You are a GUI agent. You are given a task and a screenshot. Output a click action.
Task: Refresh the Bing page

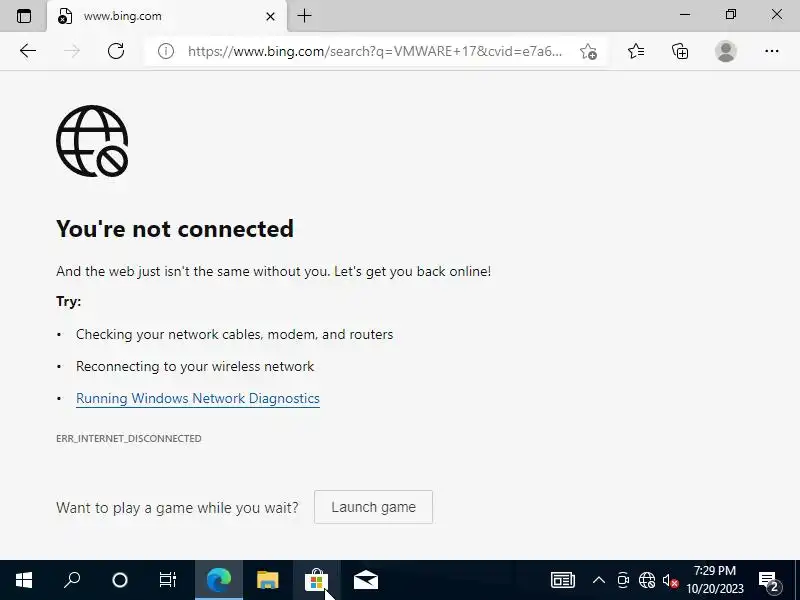[116, 51]
